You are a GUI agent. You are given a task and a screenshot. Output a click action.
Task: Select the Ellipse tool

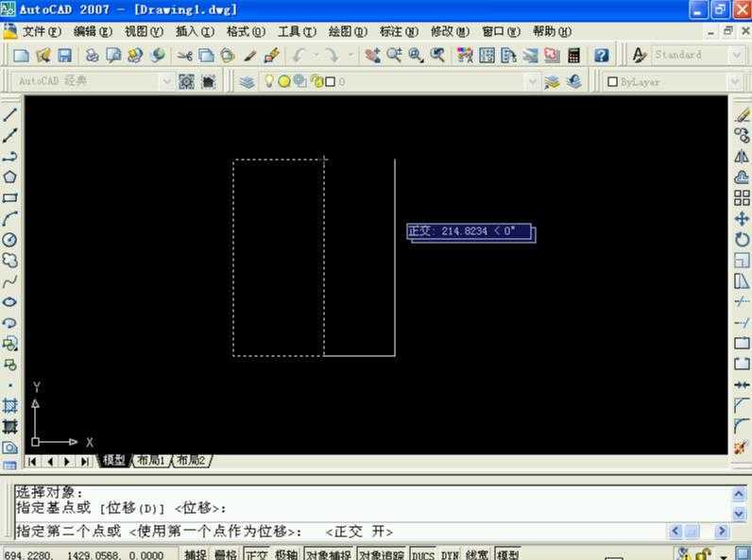point(10,302)
